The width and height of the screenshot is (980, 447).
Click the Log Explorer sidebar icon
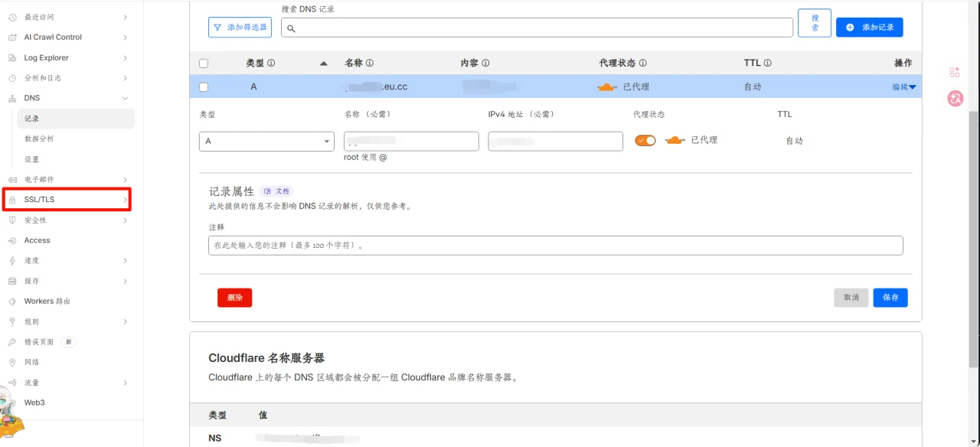click(x=12, y=57)
